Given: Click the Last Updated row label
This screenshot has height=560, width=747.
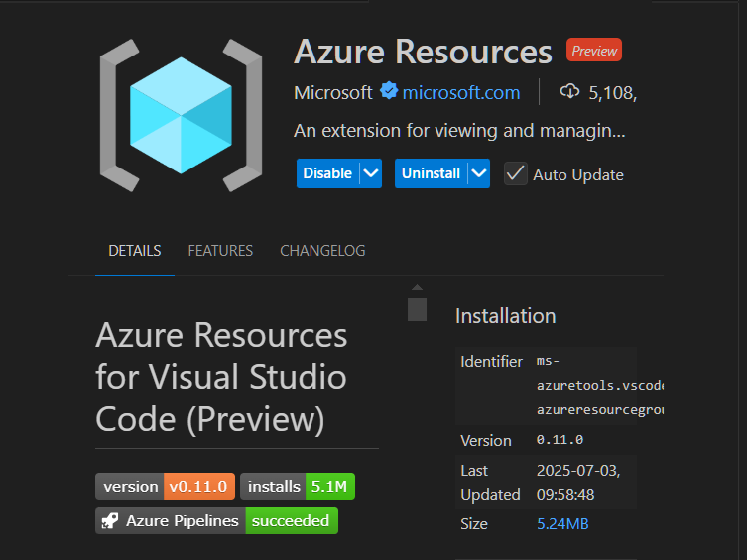Looking at the screenshot, I should (490, 483).
